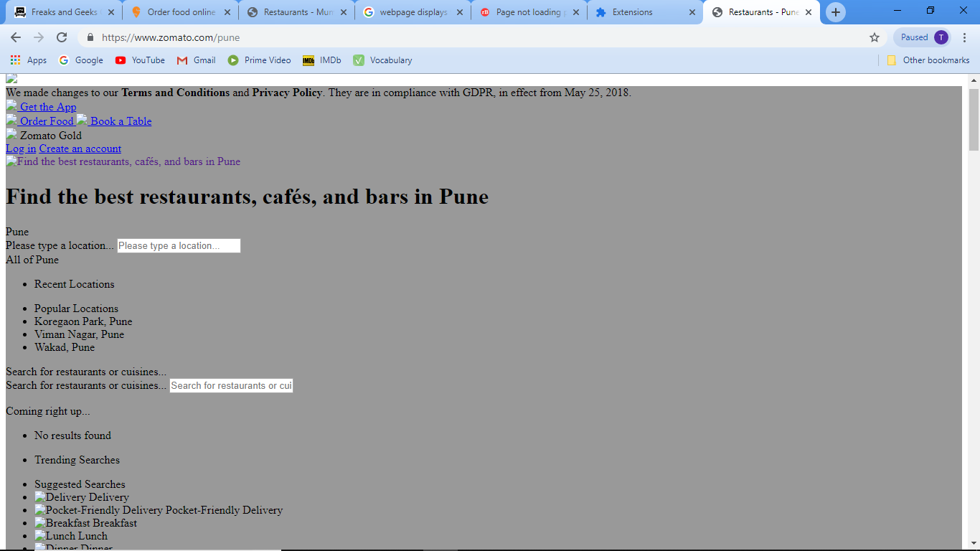This screenshot has width=980, height=551.
Task: Click All of Pune text
Action: coord(32,260)
